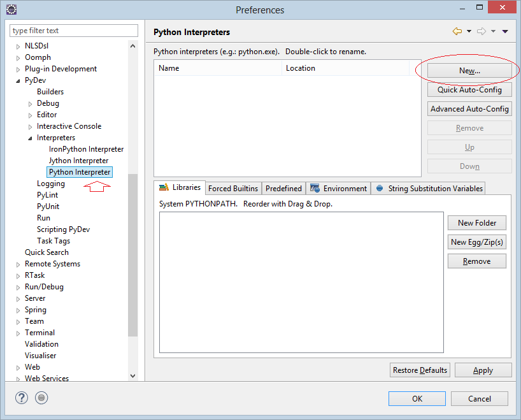Select the Builders item under PyDev
The height and width of the screenshot is (420, 521).
(x=50, y=92)
